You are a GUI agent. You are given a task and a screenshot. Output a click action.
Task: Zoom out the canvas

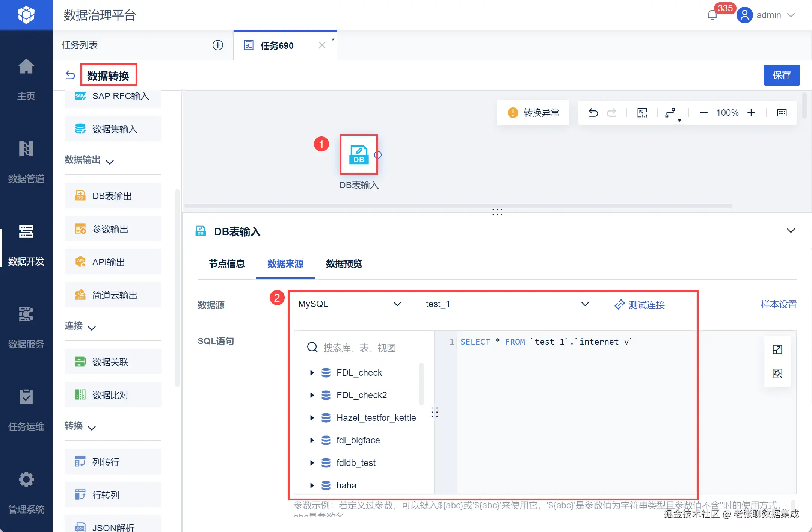point(704,113)
